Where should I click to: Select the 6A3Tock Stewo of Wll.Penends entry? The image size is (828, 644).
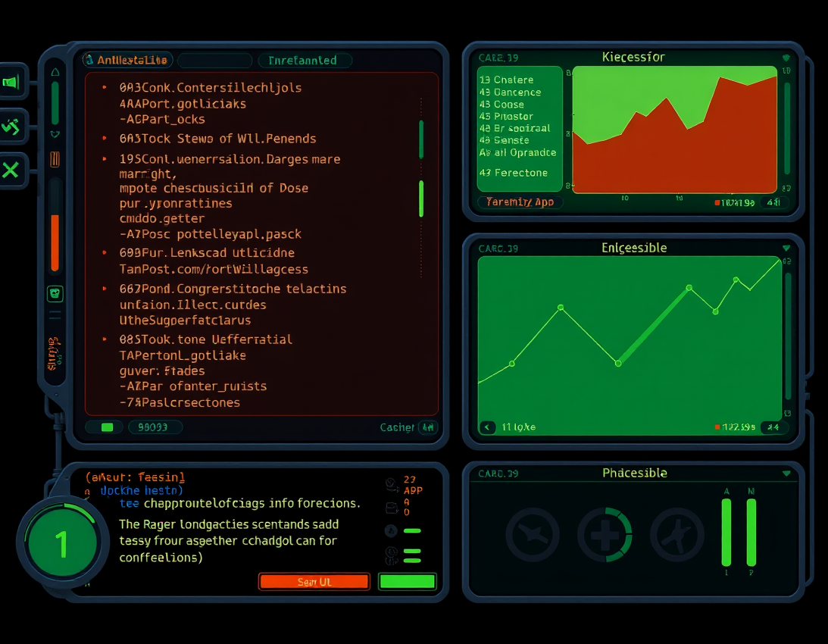point(217,139)
